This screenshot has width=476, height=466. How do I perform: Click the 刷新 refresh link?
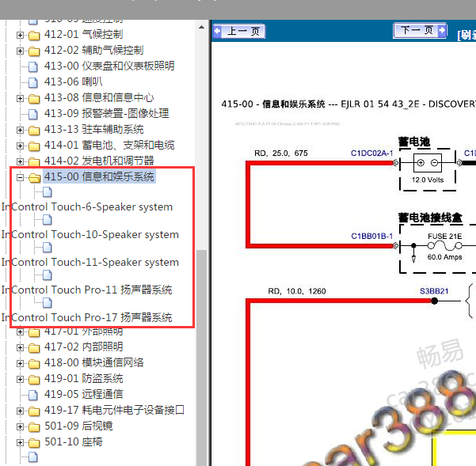[x=466, y=35]
